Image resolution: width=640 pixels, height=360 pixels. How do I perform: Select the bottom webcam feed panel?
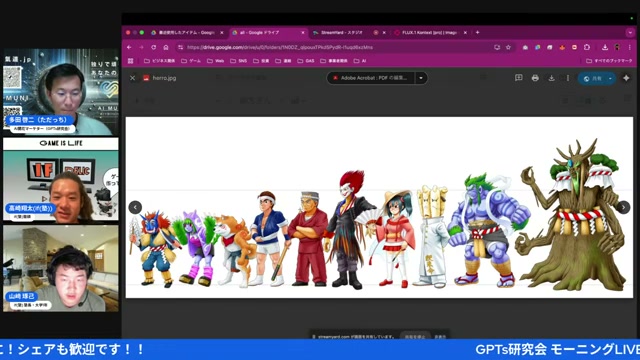tap(61, 269)
